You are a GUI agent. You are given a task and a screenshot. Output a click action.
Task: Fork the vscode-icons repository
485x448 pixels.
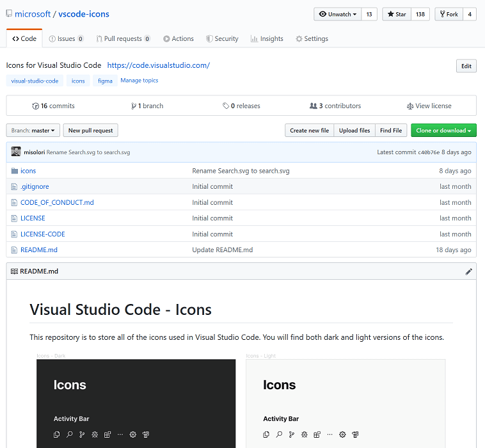[x=447, y=14]
